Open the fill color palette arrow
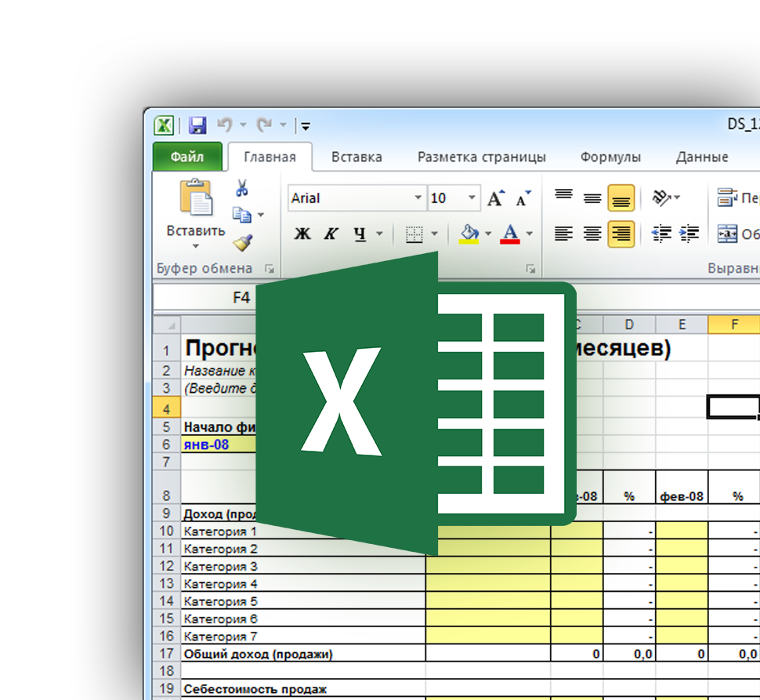This screenshot has width=760, height=700. click(x=488, y=234)
